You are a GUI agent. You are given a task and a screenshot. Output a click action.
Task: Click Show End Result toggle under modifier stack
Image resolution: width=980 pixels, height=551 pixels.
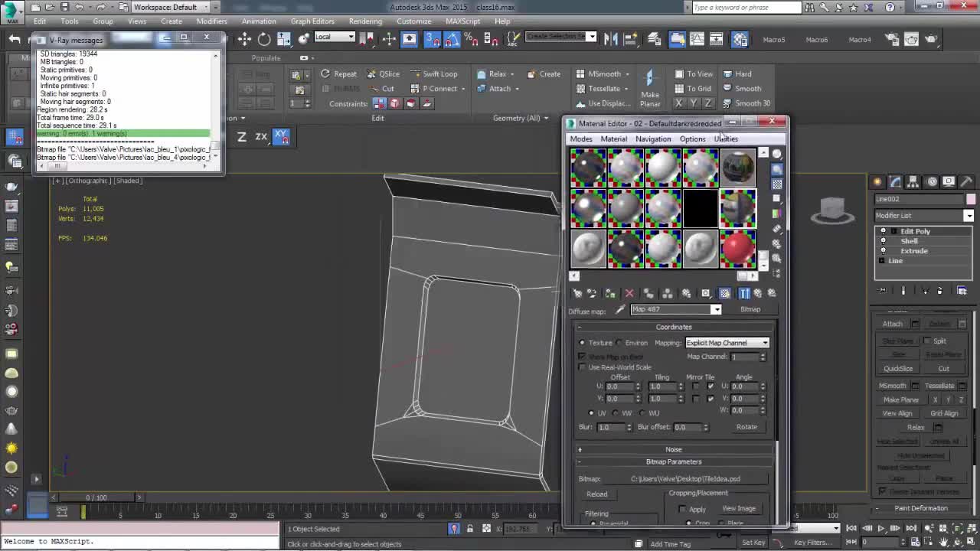coord(903,291)
